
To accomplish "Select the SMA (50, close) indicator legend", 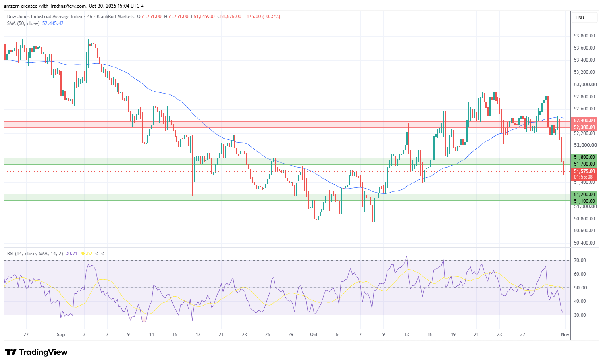I will point(23,23).
